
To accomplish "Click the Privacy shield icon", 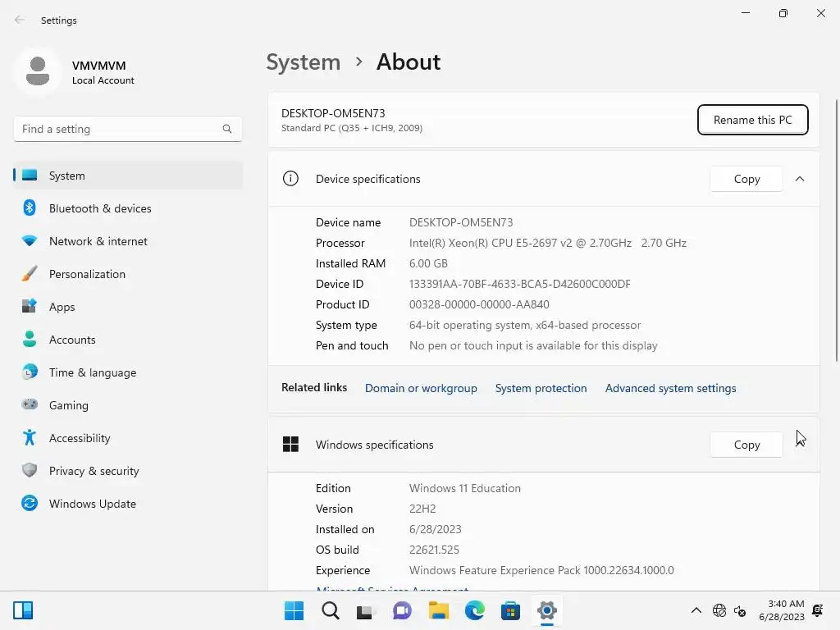I will tap(30, 470).
